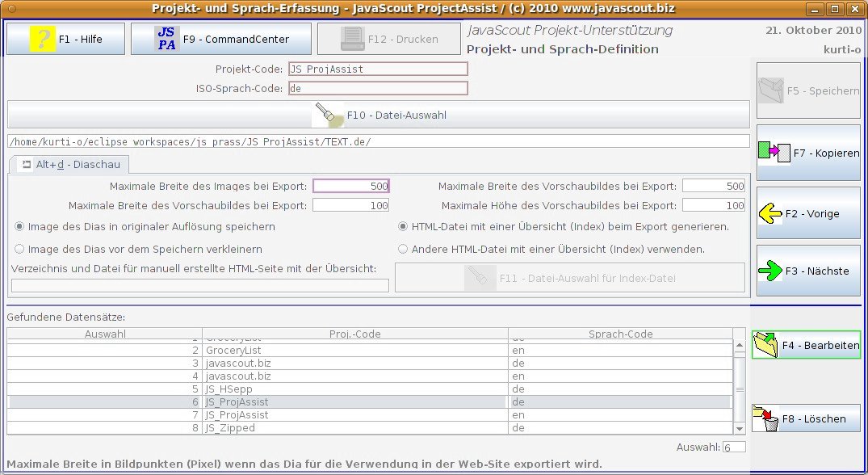Open the JSPA CommandCenter icon
Image resolution: width=868 pixels, height=475 pixels.
(166, 39)
